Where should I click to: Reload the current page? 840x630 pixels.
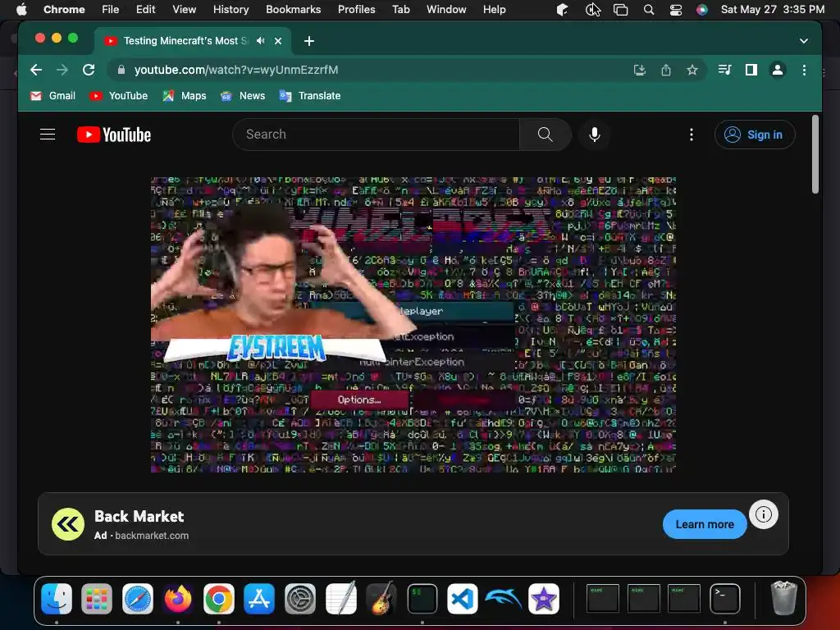coord(89,70)
